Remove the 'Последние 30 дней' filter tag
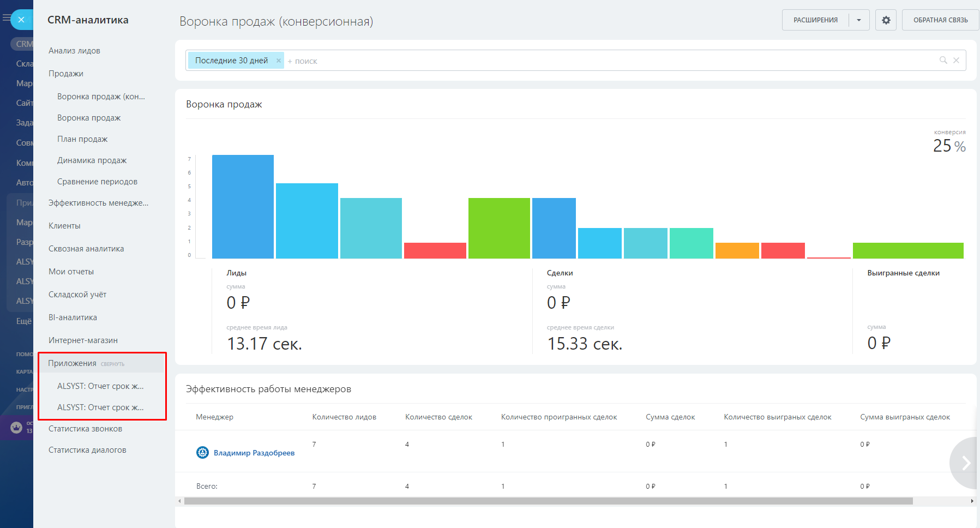The image size is (980, 528). [x=278, y=61]
